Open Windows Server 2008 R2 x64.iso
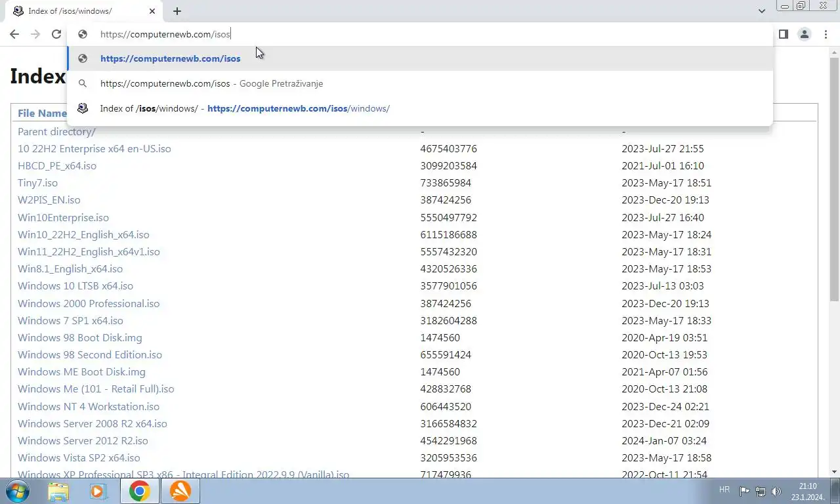Image resolution: width=840 pixels, height=504 pixels. tap(93, 423)
